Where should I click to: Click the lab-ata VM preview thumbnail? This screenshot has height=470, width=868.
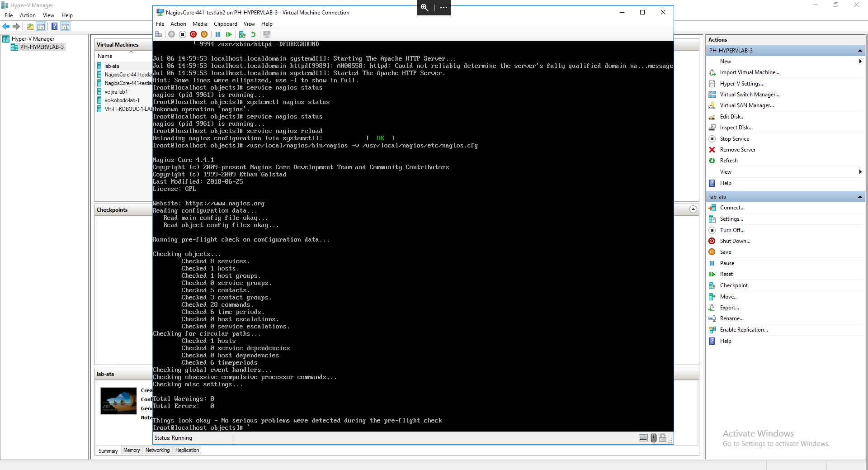pos(118,401)
